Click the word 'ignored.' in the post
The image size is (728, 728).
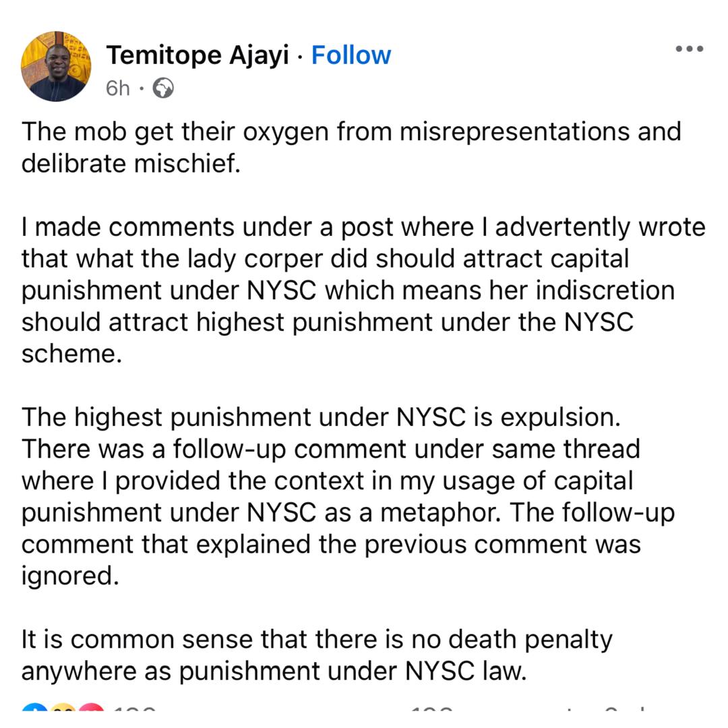tap(70, 577)
